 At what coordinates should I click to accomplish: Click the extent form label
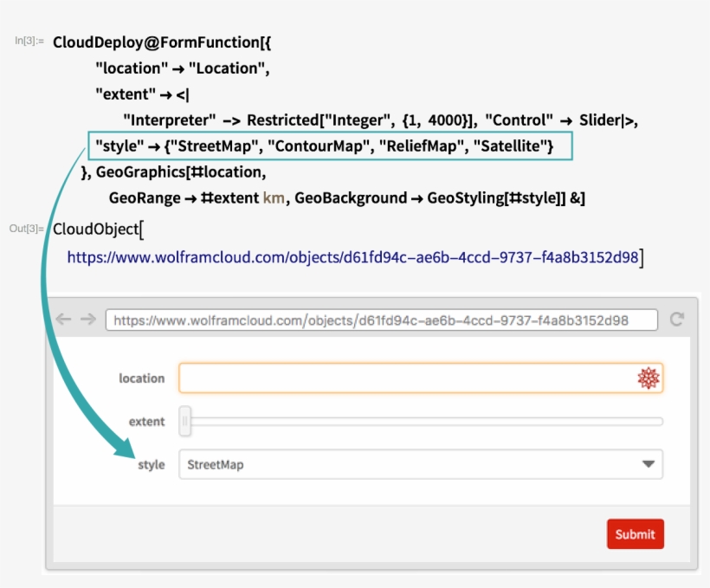146,422
